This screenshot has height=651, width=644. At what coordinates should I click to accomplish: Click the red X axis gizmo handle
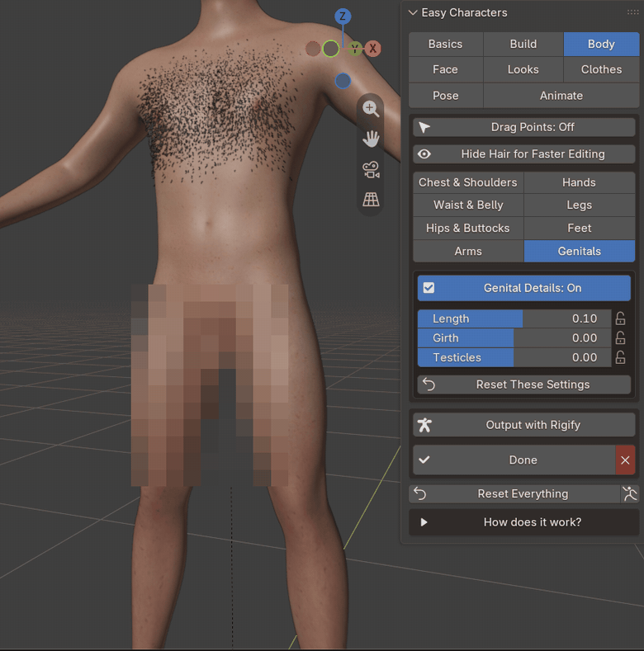tap(373, 49)
